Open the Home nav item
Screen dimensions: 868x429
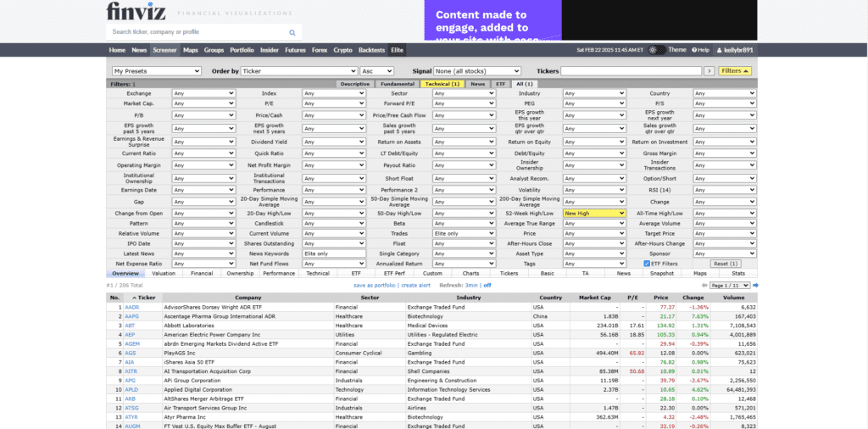117,50
